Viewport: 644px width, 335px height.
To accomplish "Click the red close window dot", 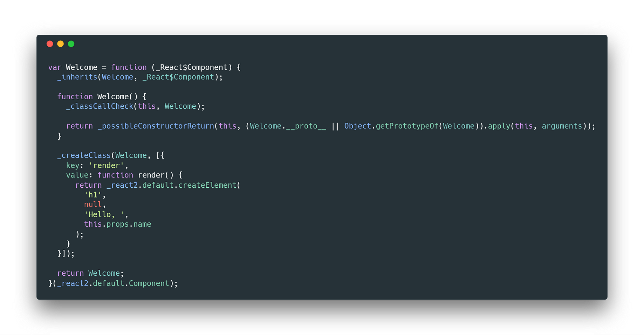I will (x=50, y=44).
